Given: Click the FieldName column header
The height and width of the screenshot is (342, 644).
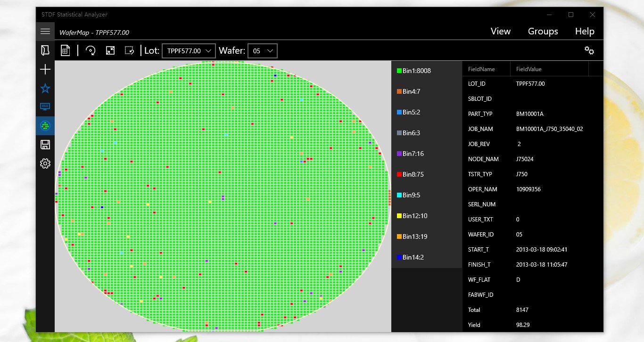Looking at the screenshot, I should 481,69.
